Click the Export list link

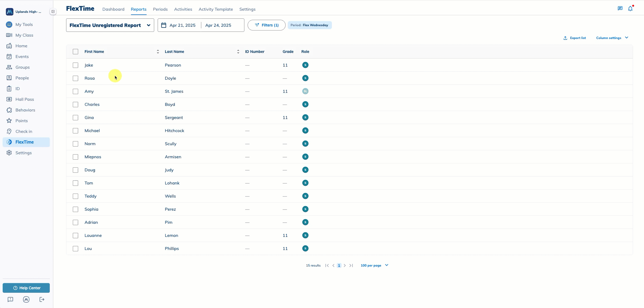tap(575, 38)
